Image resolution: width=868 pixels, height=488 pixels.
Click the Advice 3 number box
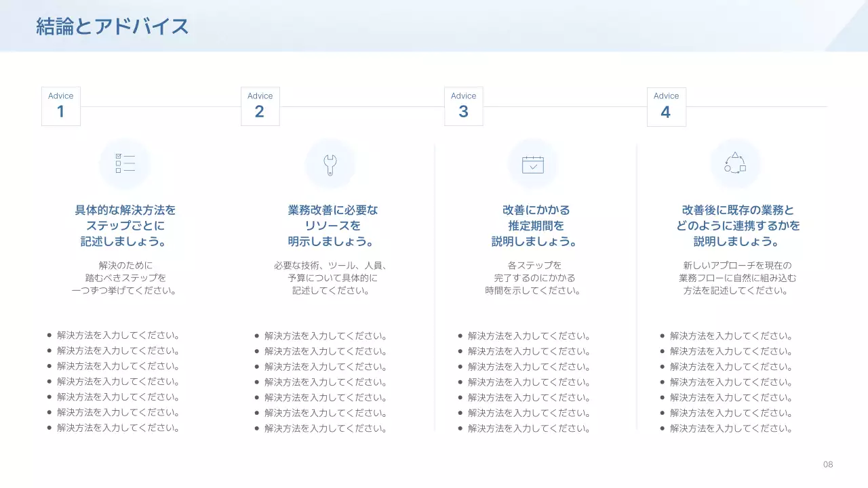[463, 106]
